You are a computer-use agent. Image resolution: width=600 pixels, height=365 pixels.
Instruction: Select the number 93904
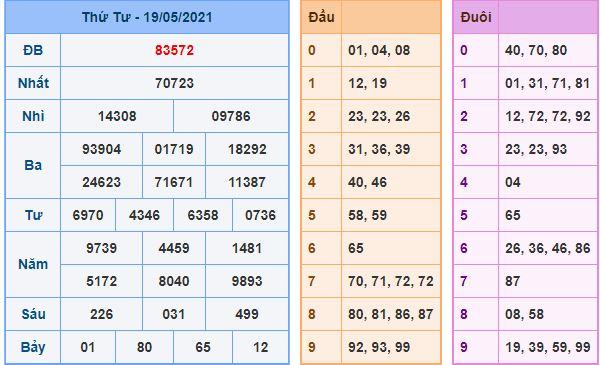(x=102, y=149)
